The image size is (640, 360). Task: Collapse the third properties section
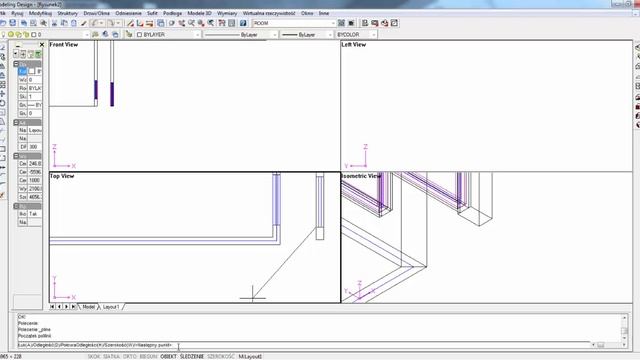coord(16,156)
